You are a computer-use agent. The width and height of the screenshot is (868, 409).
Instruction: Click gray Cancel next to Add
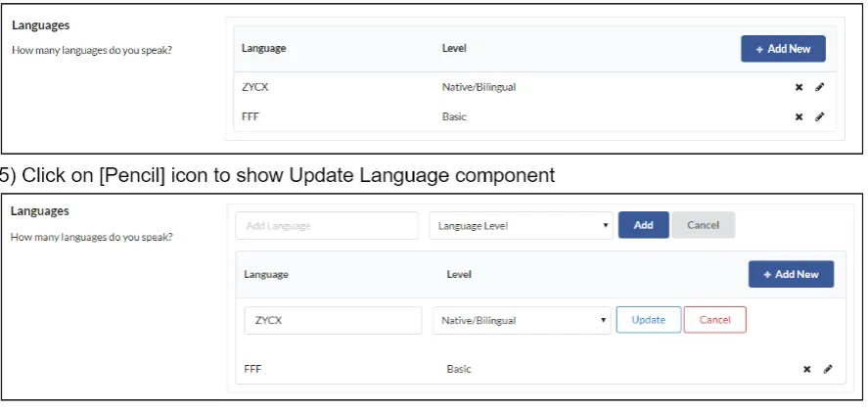point(703,225)
